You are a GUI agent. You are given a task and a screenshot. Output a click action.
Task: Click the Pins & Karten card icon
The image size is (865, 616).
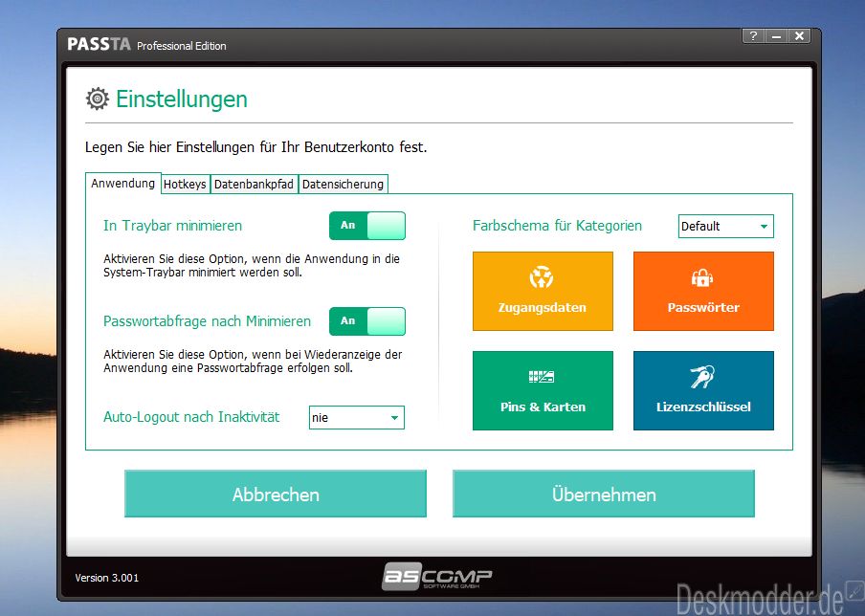tap(542, 377)
